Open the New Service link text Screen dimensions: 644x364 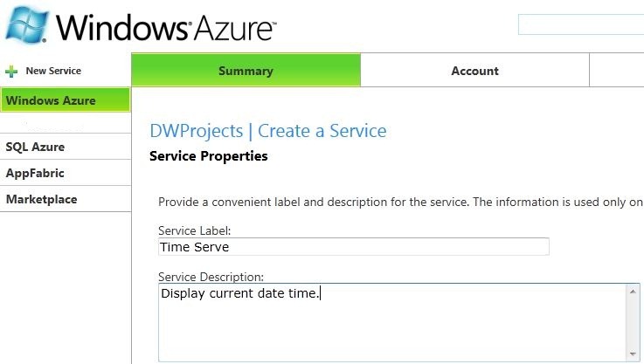coord(53,71)
